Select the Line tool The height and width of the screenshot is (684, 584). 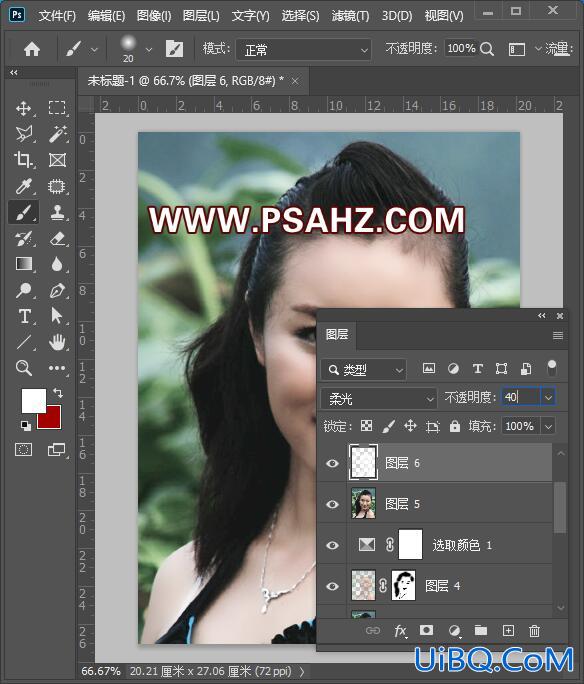click(x=23, y=342)
